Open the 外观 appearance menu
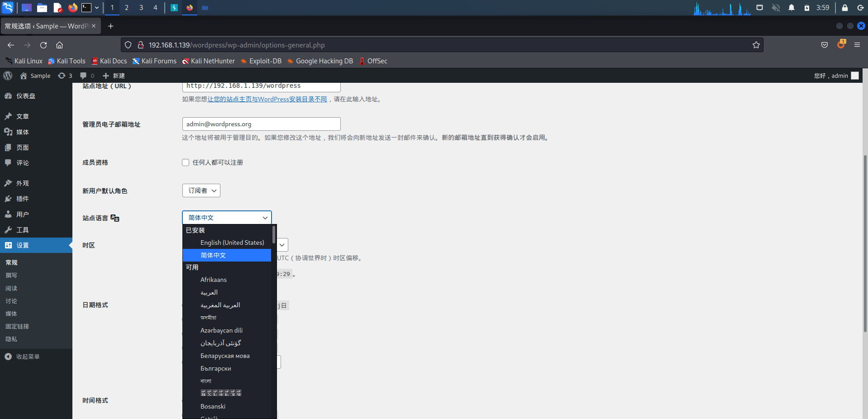 36,183
